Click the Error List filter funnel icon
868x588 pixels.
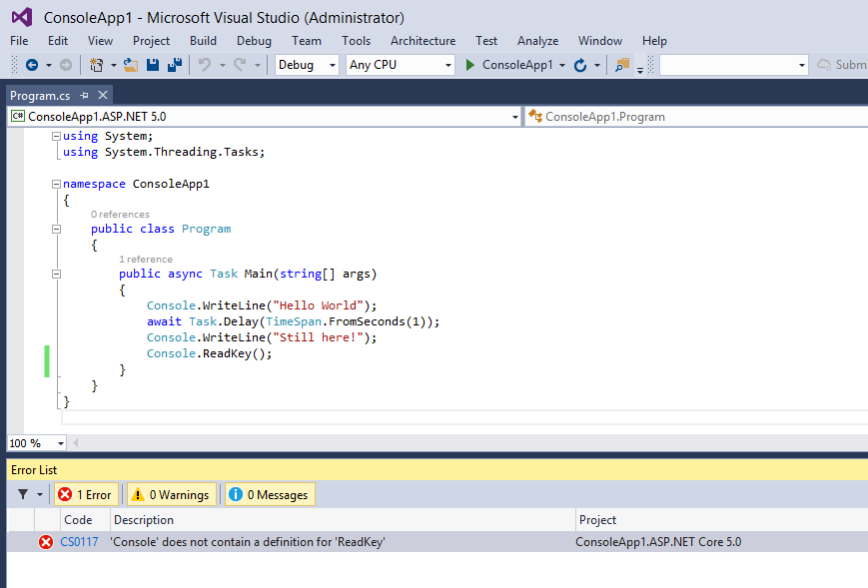23,494
